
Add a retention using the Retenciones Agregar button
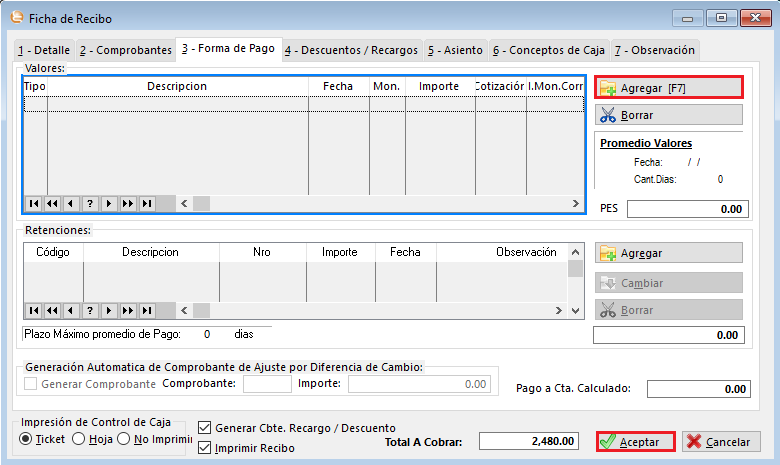668,253
